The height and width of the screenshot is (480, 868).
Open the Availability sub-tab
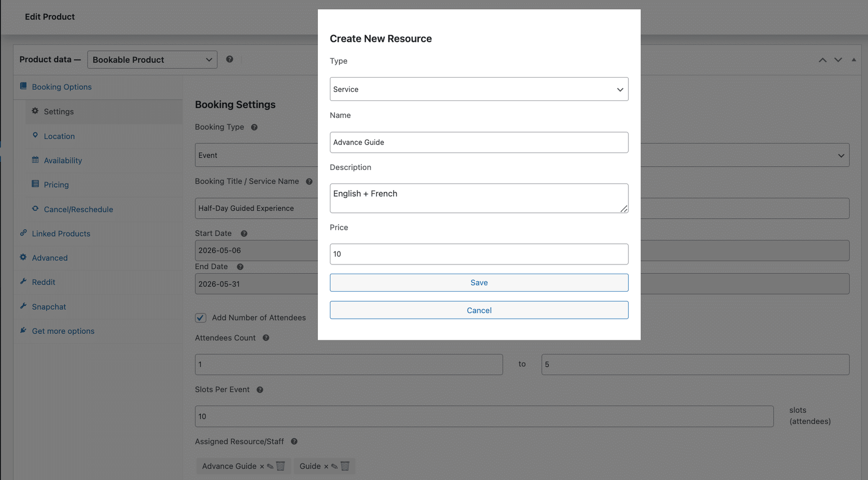63,161
